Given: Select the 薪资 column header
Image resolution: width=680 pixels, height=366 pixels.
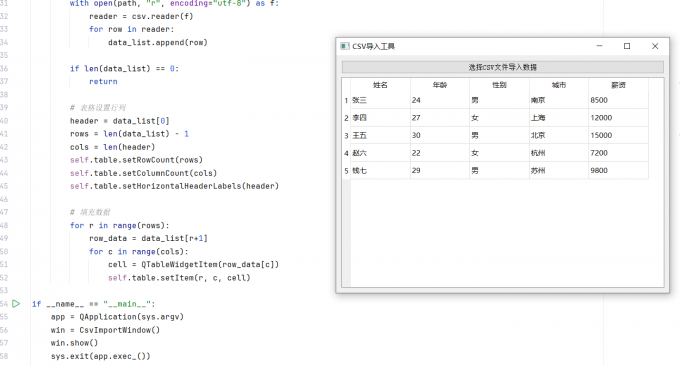Looking at the screenshot, I should tap(618, 85).
